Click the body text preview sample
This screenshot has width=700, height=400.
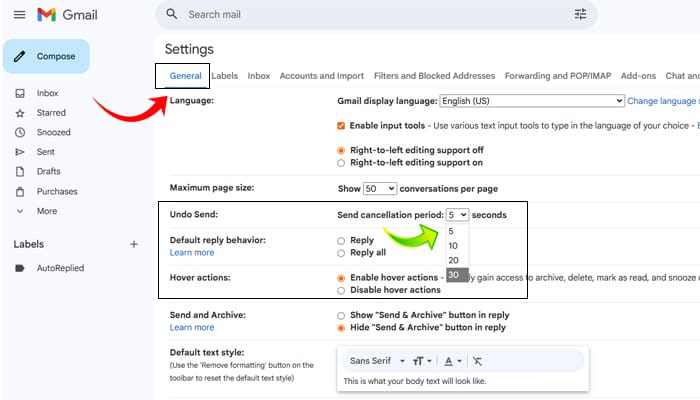tap(415, 381)
